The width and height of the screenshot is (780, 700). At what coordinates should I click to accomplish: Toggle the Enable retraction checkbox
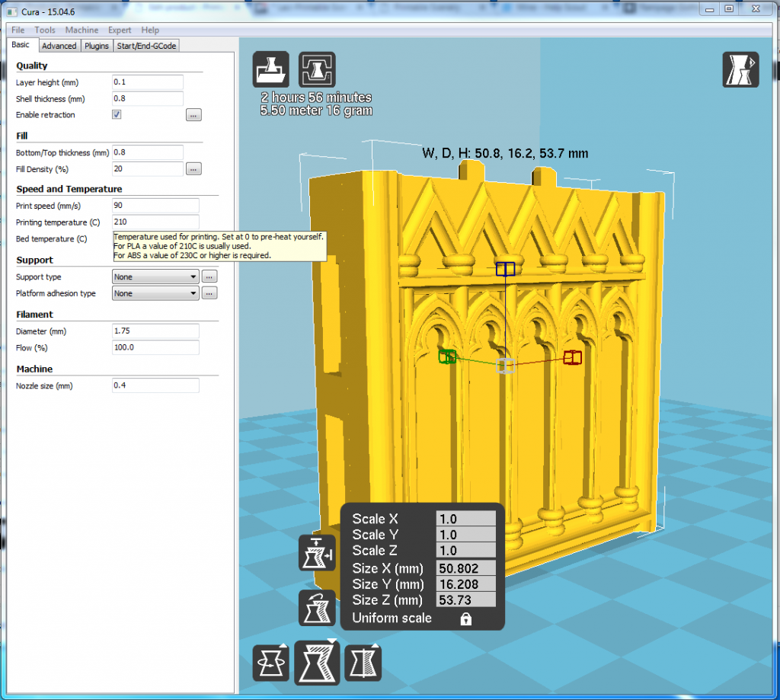(x=117, y=115)
